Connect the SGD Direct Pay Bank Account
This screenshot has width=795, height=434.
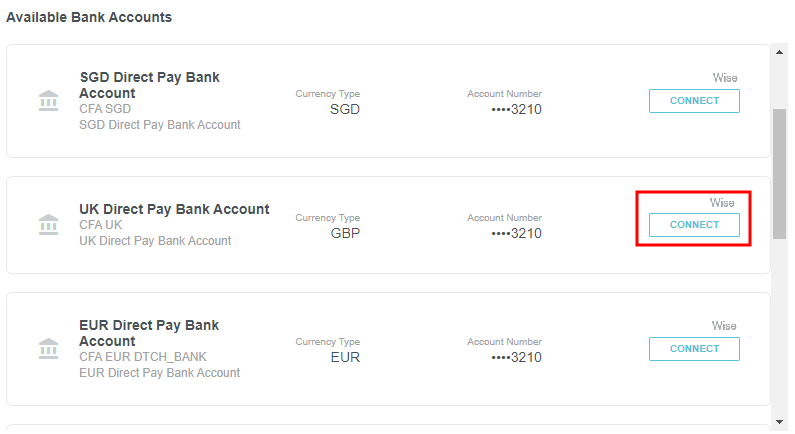694,101
